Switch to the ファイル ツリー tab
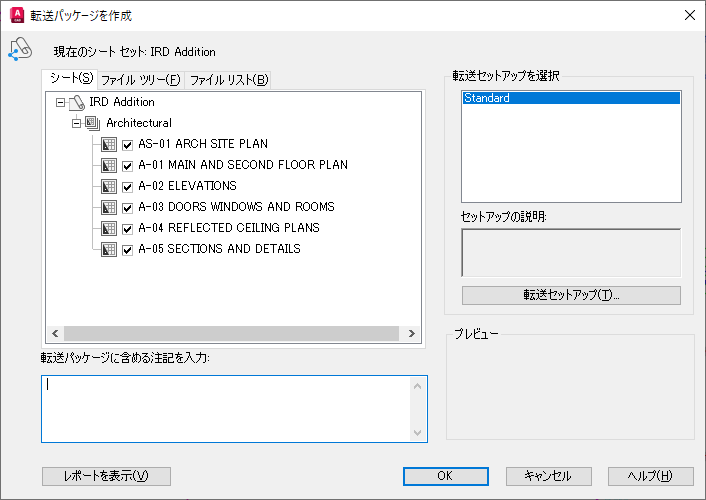 140,80
